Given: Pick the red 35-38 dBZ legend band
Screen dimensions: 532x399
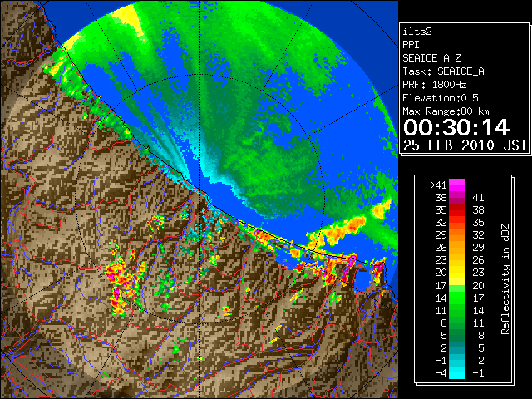Looking at the screenshot, I should [457, 210].
